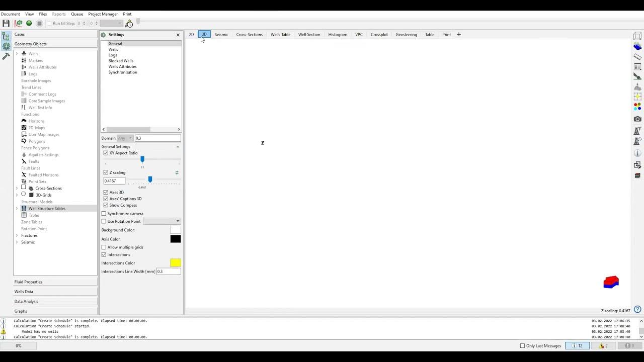644x362 pixels.
Task: Take a screenshot with the camera icon
Action: (x=637, y=119)
